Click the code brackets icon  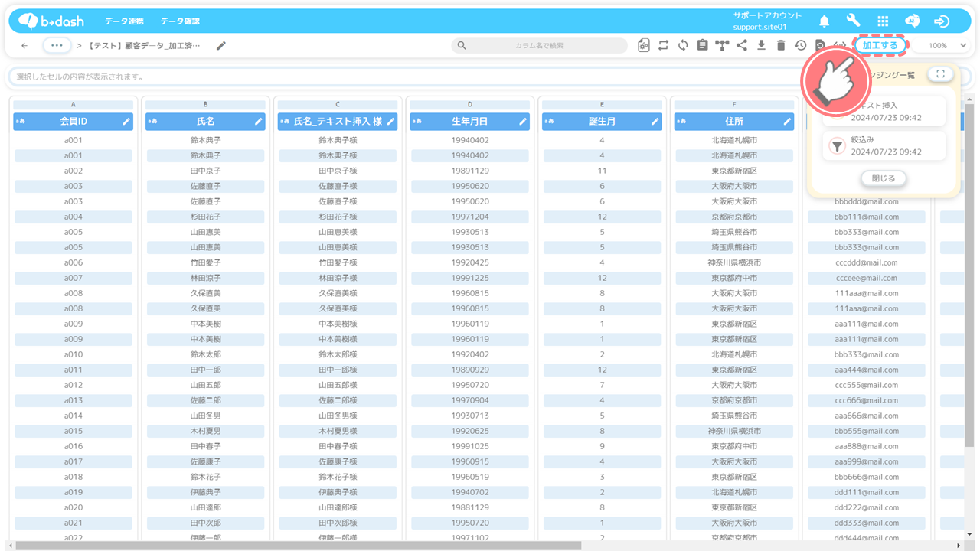[x=840, y=46]
